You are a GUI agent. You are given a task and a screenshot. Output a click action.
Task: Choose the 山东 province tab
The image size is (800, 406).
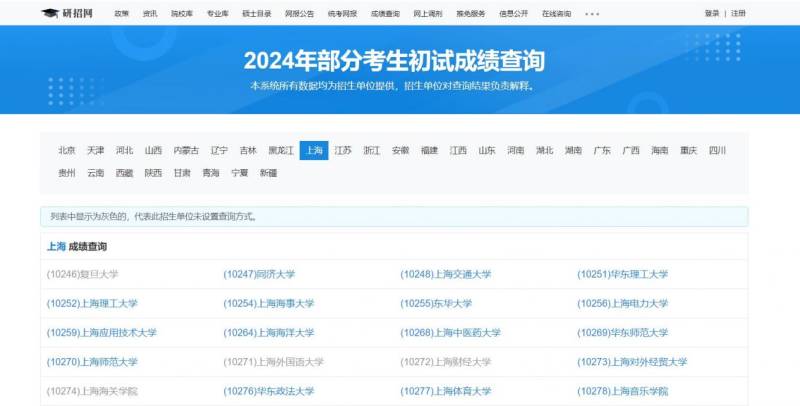pyautogui.click(x=487, y=150)
